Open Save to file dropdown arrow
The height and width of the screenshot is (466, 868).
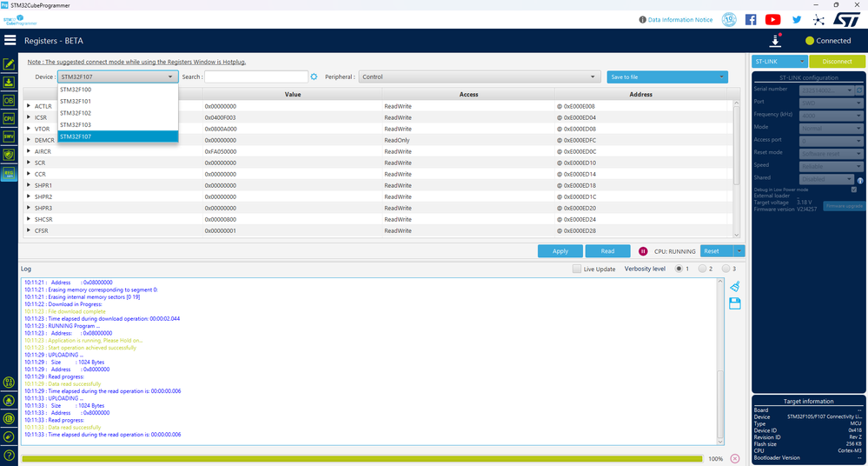point(721,77)
